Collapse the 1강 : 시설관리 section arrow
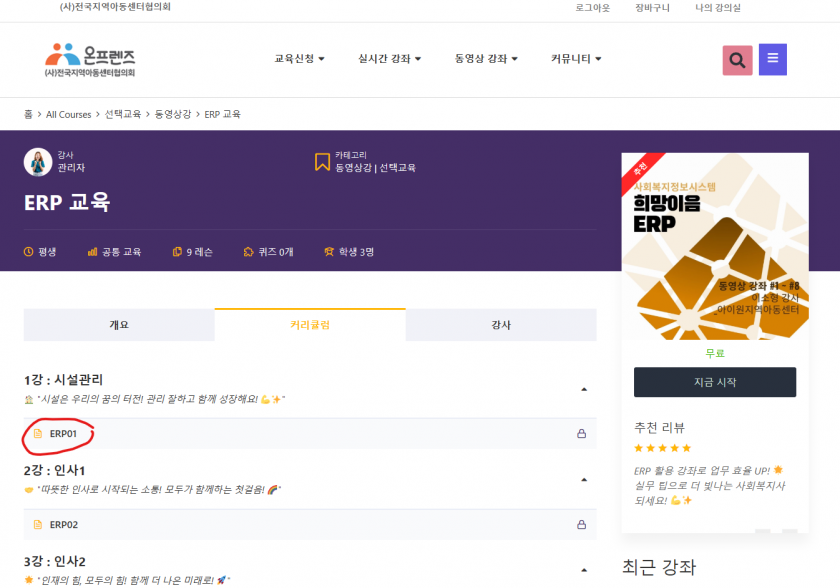Viewport: 840px width, 588px height. coord(584,389)
